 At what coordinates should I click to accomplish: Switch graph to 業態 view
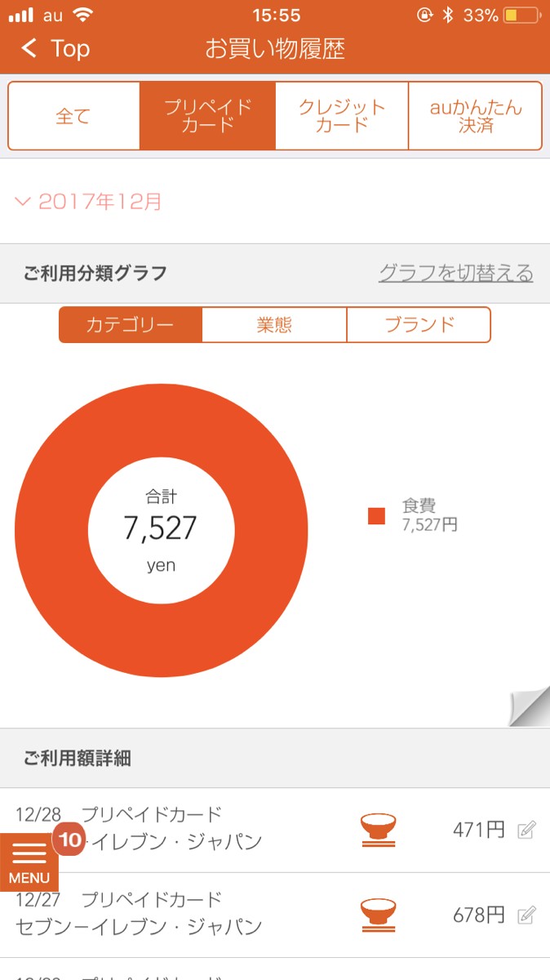click(274, 325)
